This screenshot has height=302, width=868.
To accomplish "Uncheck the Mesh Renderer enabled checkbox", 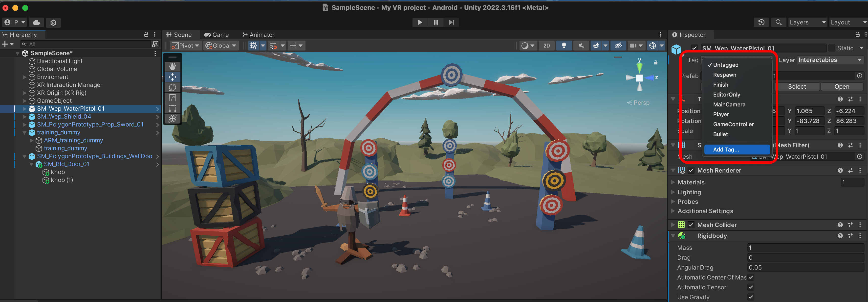I will 691,170.
